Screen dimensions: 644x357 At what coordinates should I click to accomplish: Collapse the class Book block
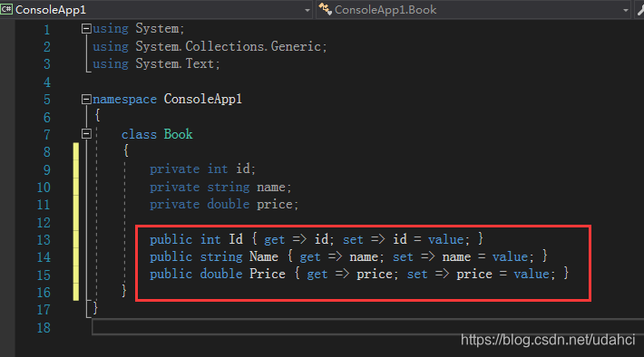pyautogui.click(x=86, y=134)
